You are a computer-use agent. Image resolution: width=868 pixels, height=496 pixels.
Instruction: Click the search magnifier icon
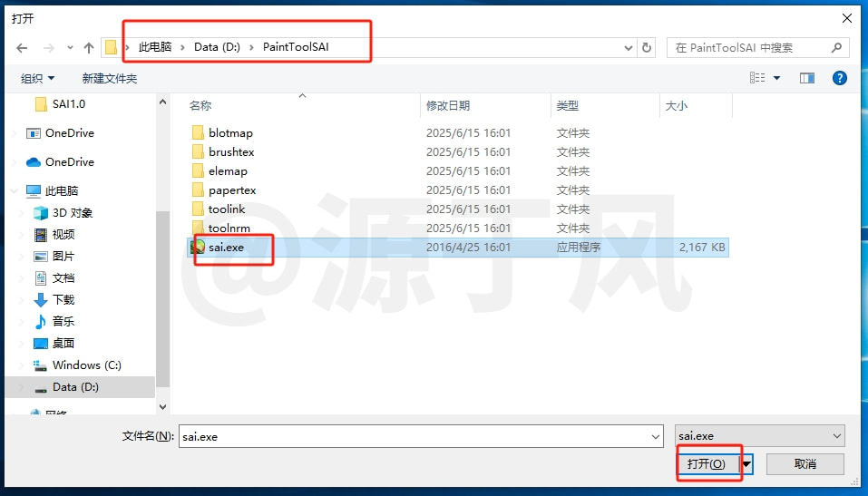836,48
